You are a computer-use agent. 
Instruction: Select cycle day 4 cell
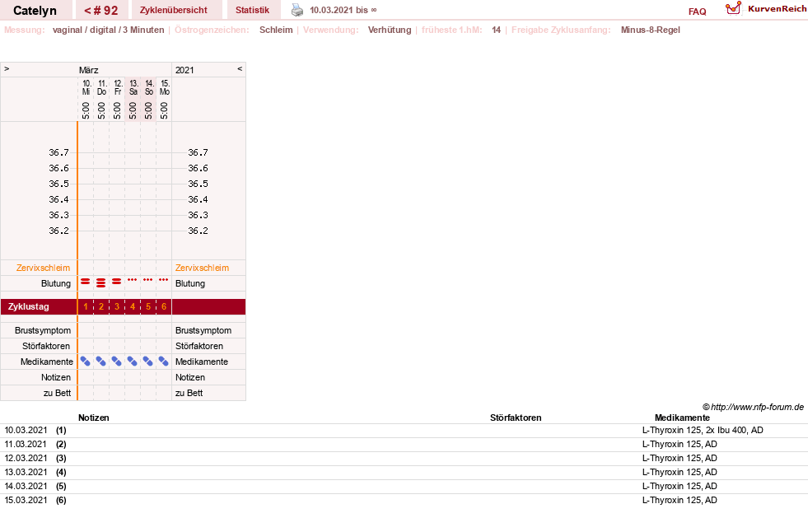tap(133, 306)
